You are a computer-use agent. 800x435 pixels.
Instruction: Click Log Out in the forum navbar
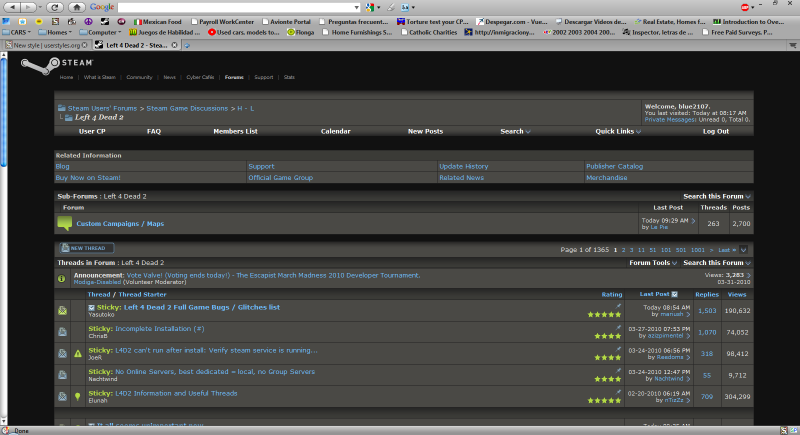(716, 132)
